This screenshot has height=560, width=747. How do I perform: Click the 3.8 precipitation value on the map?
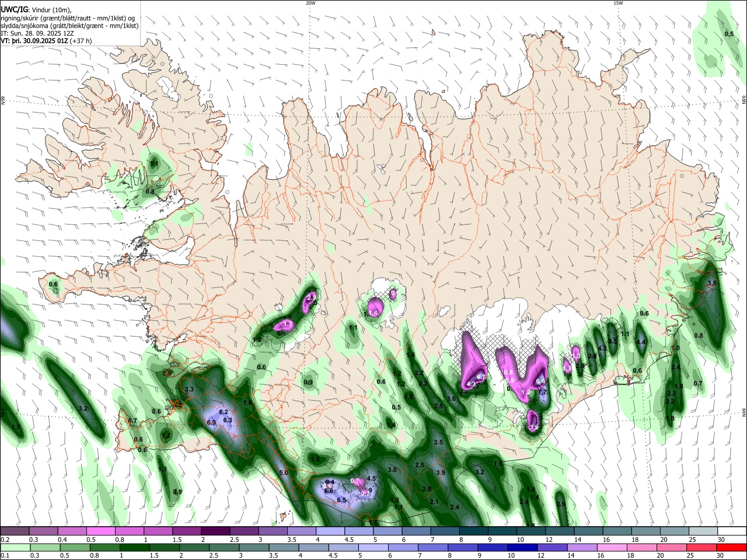point(711,283)
